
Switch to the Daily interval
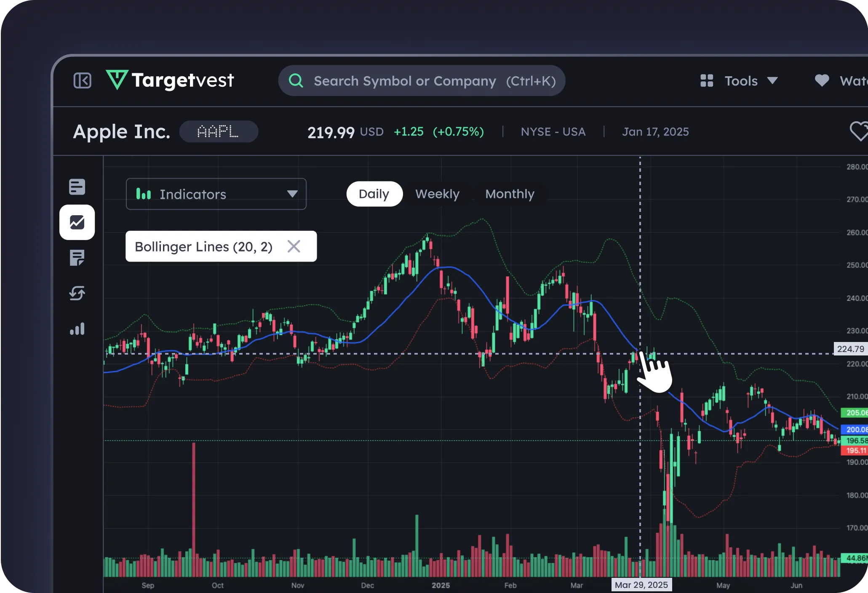click(x=374, y=194)
